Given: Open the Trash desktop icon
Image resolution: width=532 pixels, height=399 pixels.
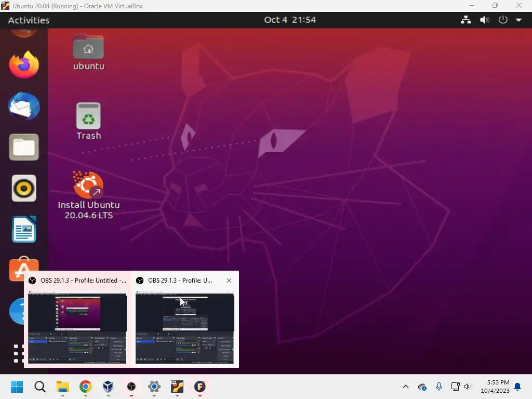Looking at the screenshot, I should click(x=88, y=121).
